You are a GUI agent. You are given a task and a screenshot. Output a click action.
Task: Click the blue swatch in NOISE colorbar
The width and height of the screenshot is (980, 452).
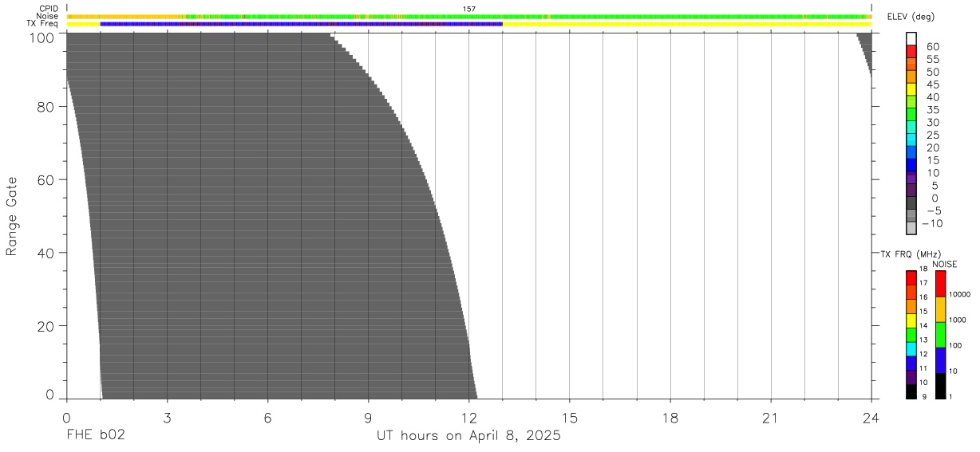click(940, 360)
